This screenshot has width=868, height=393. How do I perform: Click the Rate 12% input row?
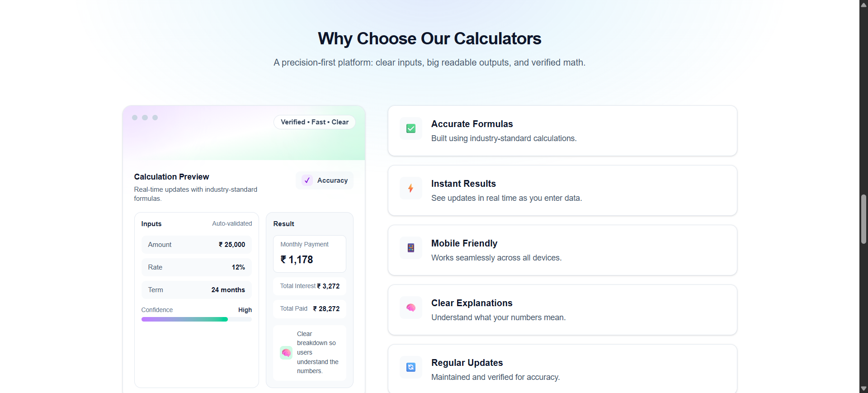197,267
